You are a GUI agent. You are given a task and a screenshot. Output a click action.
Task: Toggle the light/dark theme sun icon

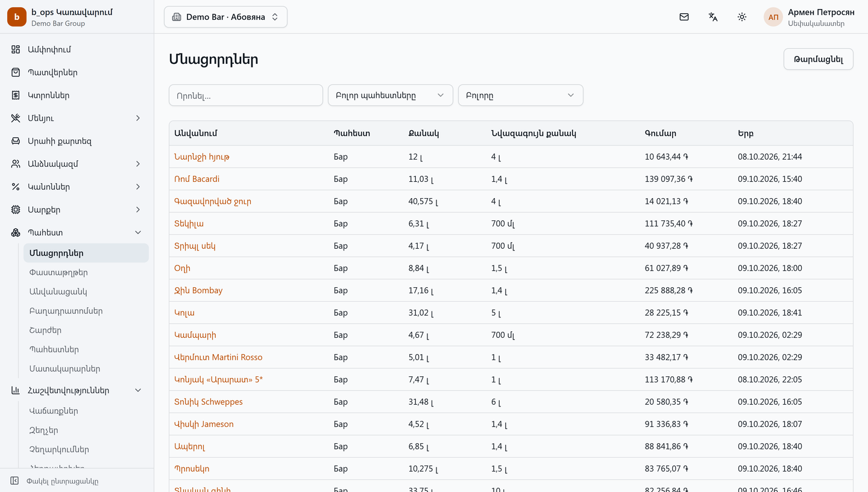742,17
